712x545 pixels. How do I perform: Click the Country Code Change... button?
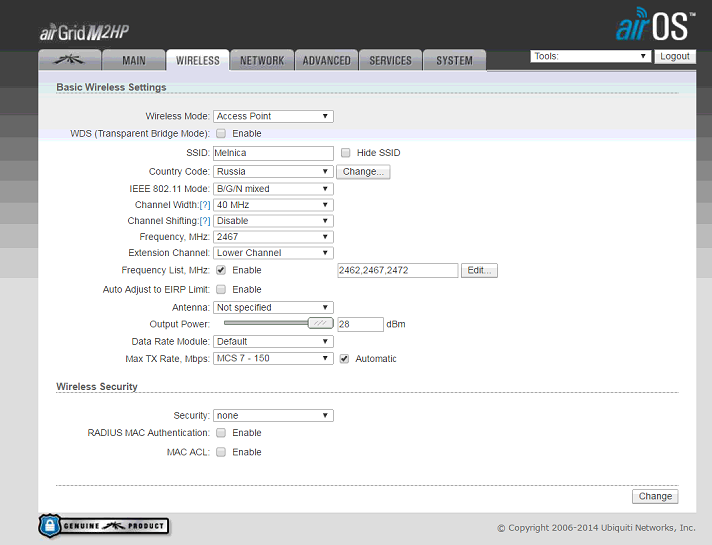click(363, 172)
